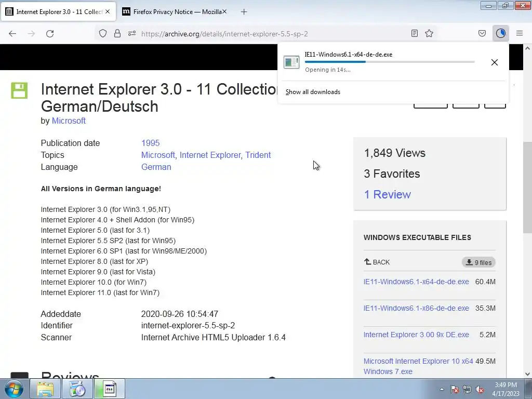The image size is (532, 399).
Task: Open the muted volume tray icon
Action: coord(480,389)
